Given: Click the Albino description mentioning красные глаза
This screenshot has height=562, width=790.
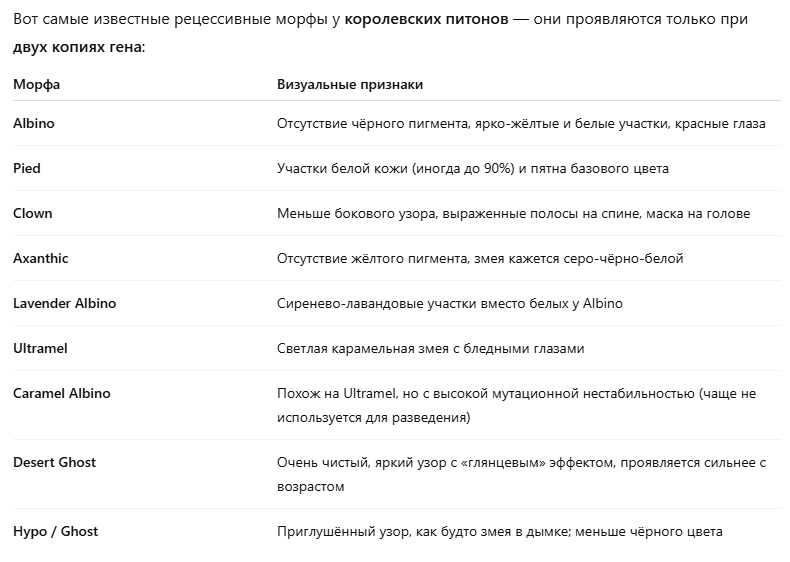Looking at the screenshot, I should coord(521,124).
